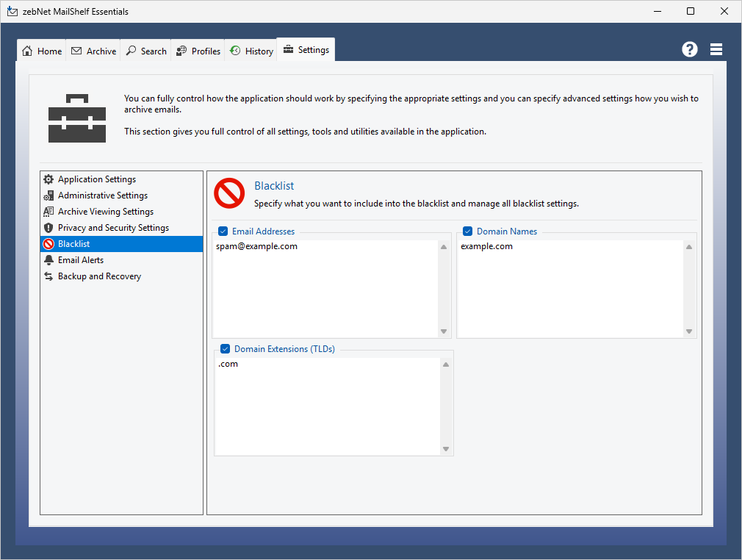This screenshot has height=560, width=742.
Task: Open the hamburger menu icon
Action: (716, 49)
